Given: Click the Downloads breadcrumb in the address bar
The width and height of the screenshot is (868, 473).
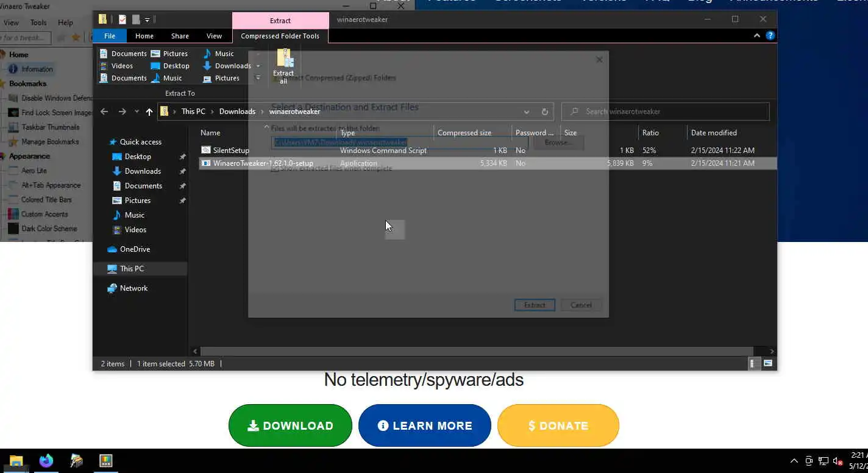Looking at the screenshot, I should (237, 112).
